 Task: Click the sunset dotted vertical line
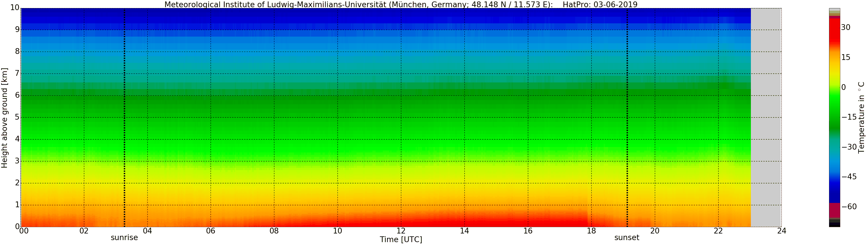tap(627, 118)
